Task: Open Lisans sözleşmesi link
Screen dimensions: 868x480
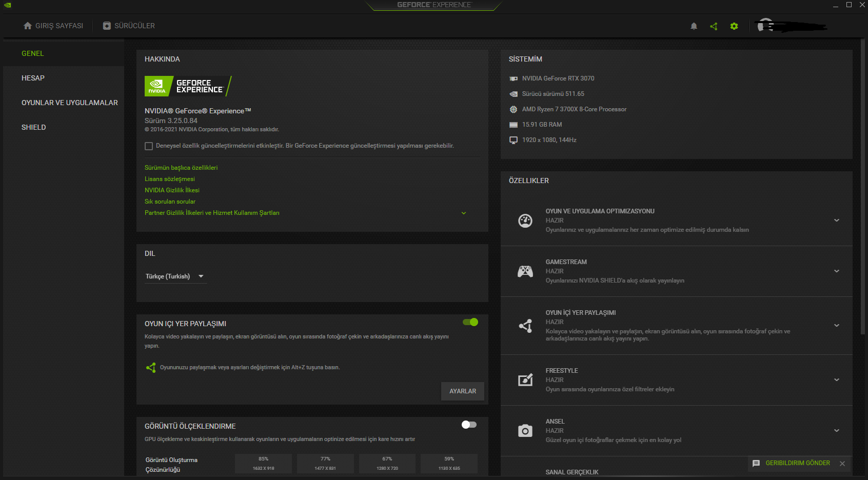Action: click(170, 179)
